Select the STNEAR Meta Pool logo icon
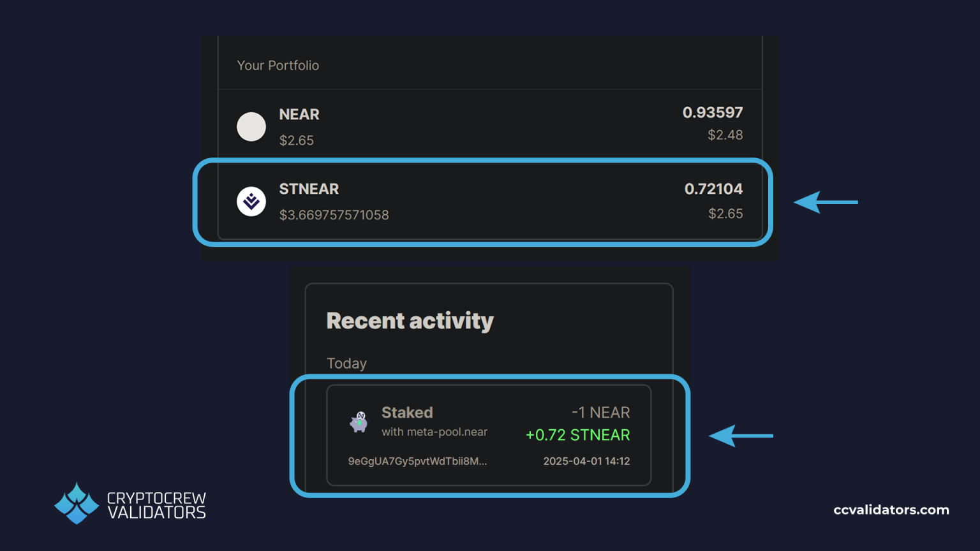 pos(251,201)
